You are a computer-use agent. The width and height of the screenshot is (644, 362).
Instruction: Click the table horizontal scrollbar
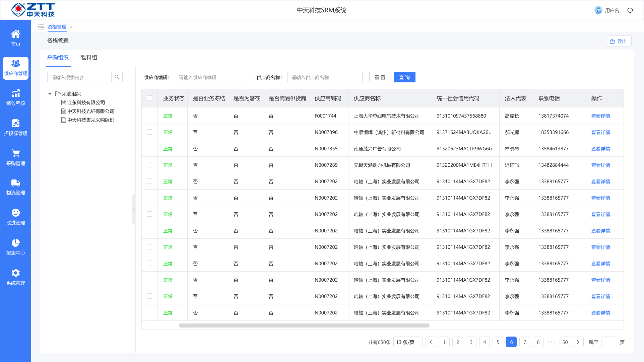(x=304, y=325)
